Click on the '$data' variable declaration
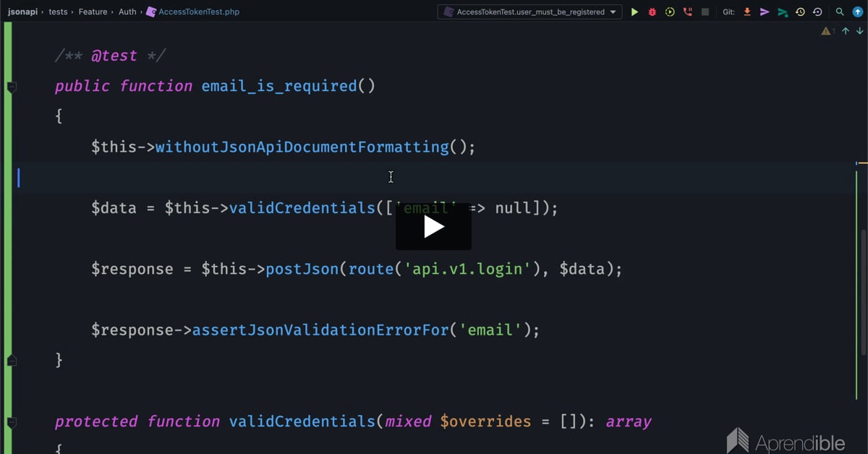Image resolution: width=868 pixels, height=454 pixels. 114,208
